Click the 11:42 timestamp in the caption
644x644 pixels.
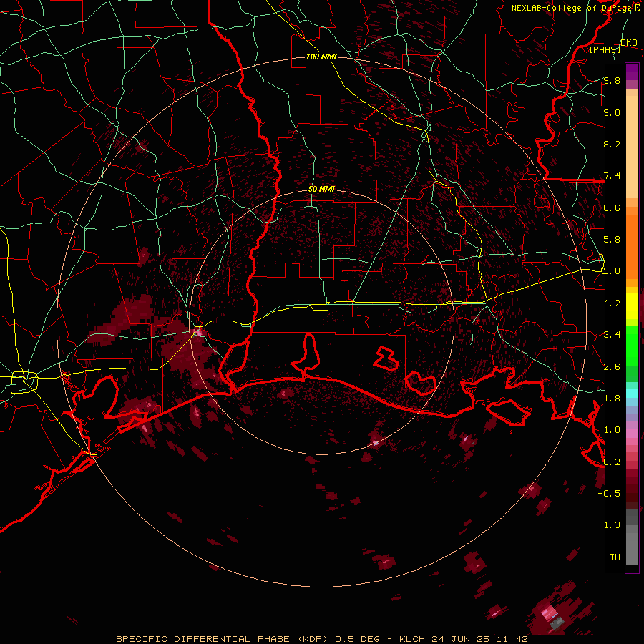pos(512,639)
